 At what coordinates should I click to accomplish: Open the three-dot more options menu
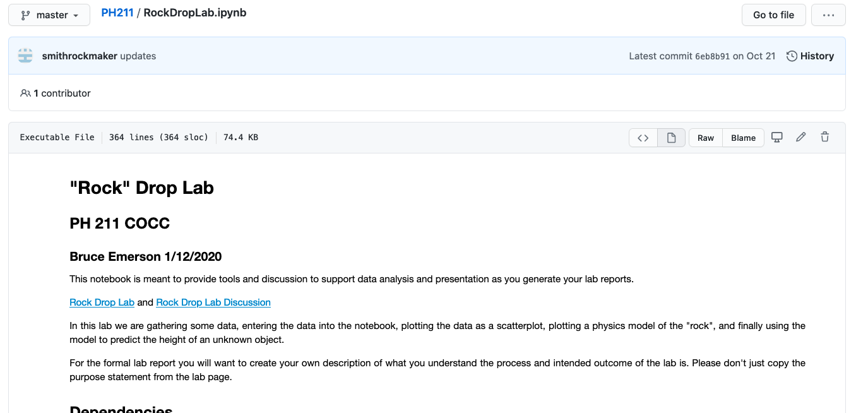(x=828, y=15)
